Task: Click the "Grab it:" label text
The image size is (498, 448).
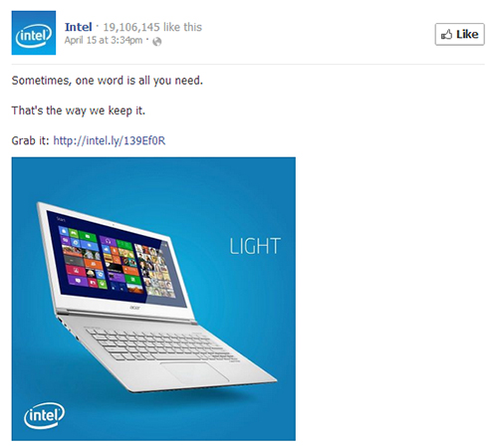Action: (x=30, y=140)
